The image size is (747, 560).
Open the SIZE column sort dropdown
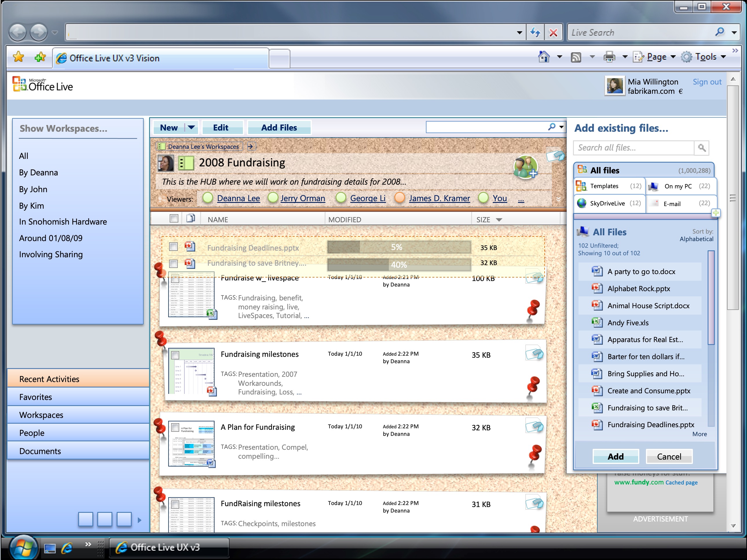coord(499,220)
